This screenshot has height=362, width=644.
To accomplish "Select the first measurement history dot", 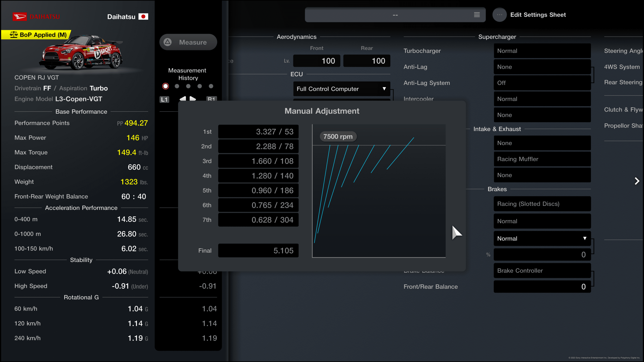I will [166, 86].
